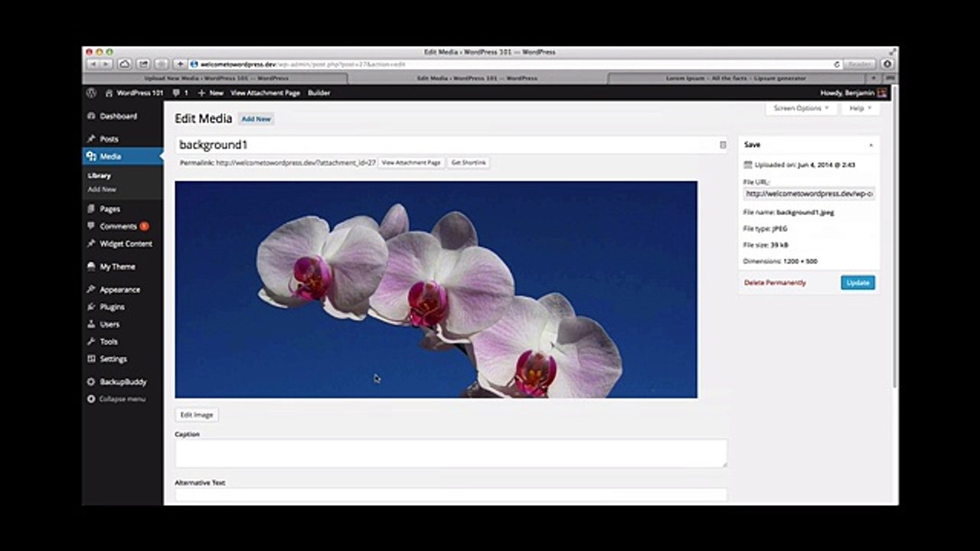This screenshot has height=551, width=980.
Task: Open the Builder admin bar item
Action: tap(318, 93)
